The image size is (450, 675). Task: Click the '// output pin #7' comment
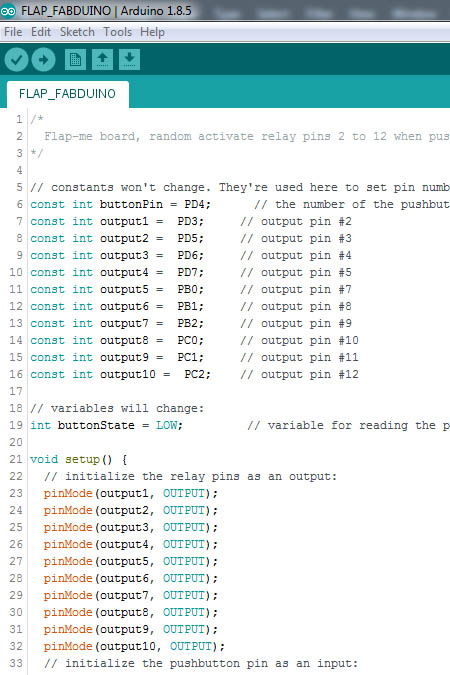click(296, 289)
